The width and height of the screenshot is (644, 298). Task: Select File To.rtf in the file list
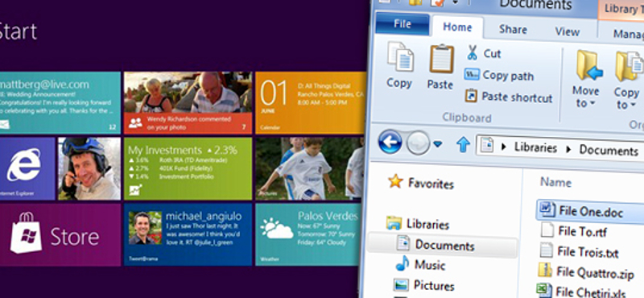(x=582, y=231)
